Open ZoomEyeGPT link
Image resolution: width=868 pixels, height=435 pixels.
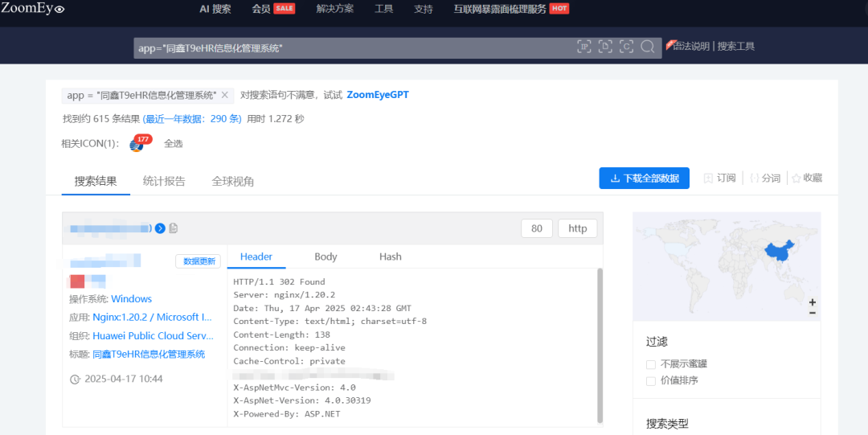coord(378,95)
